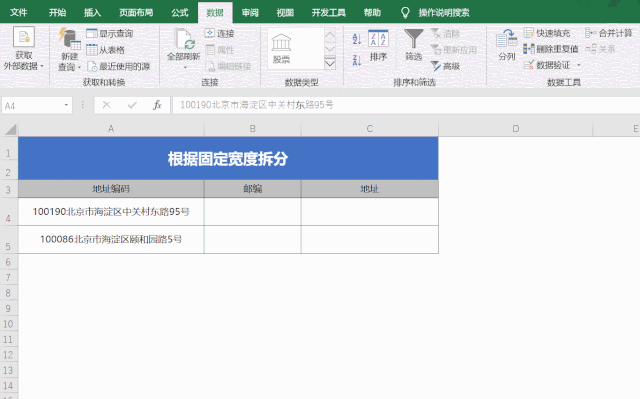Switch to the 开始 (Home) tab
This screenshot has width=640, height=399.
[x=57, y=13]
